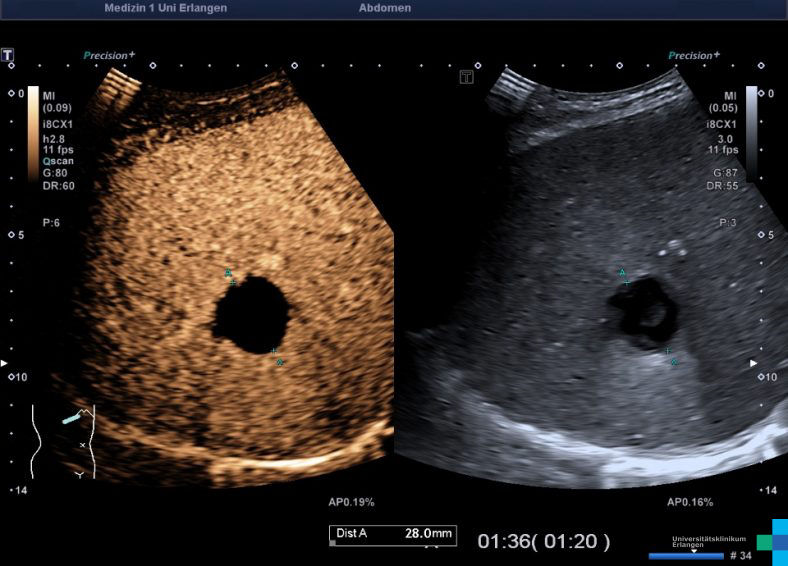Screen dimensions: 788x566
Task: Click the Universitätsklinikum Erlangen logo
Action: coord(768,541)
